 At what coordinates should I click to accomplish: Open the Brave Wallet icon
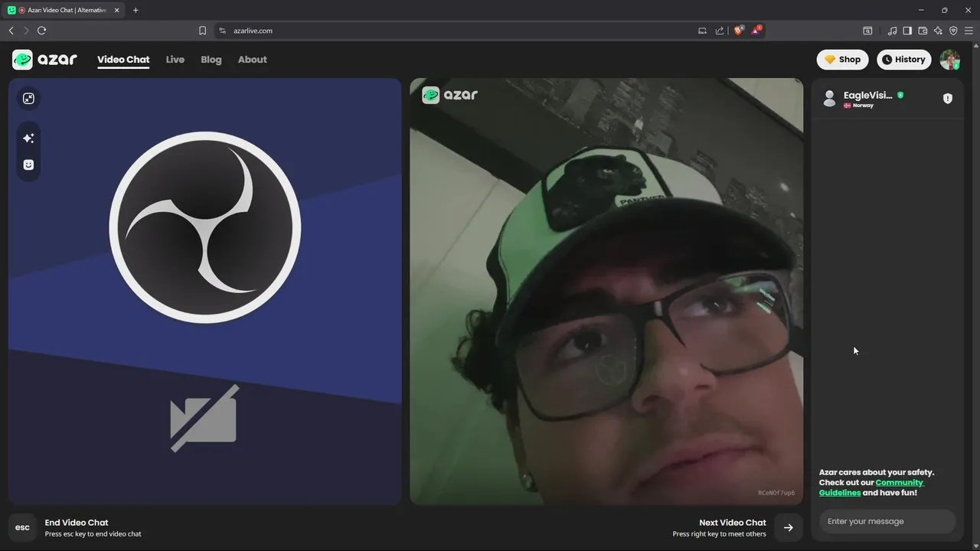(923, 31)
